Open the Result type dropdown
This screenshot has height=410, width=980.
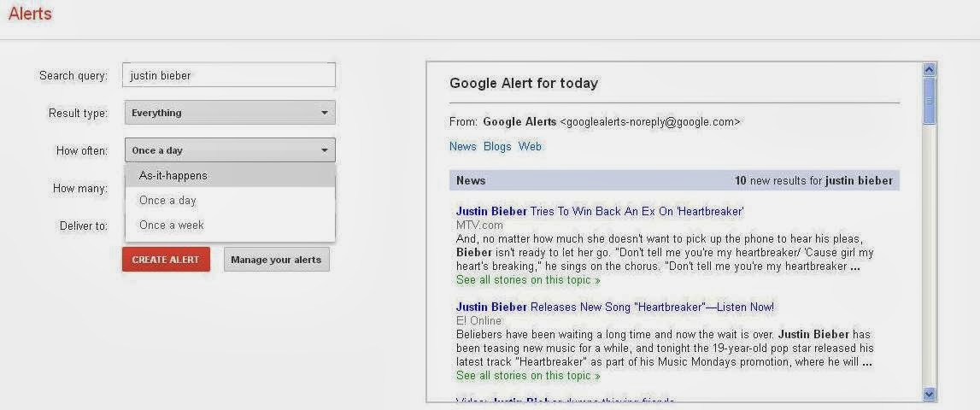tap(230, 113)
